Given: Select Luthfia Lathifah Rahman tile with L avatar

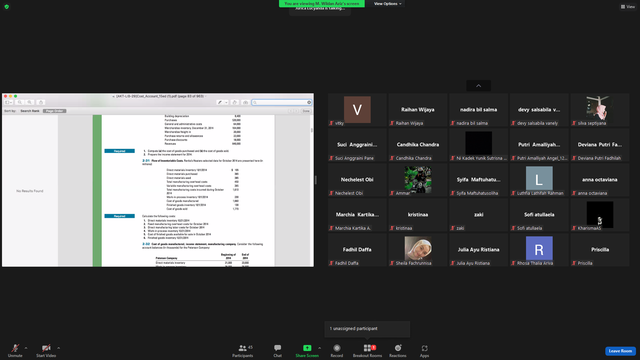Looking at the screenshot, I should pyautogui.click(x=539, y=180).
